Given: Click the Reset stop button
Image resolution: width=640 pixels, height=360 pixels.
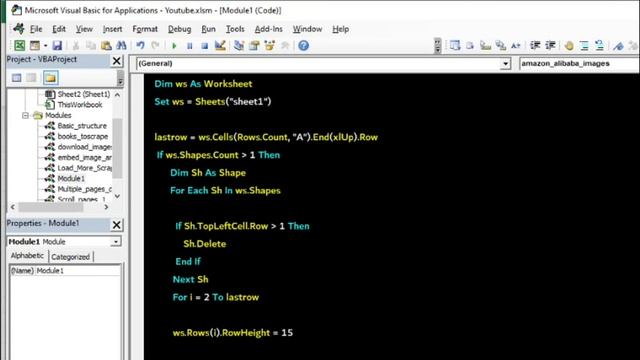Looking at the screenshot, I should point(204,46).
